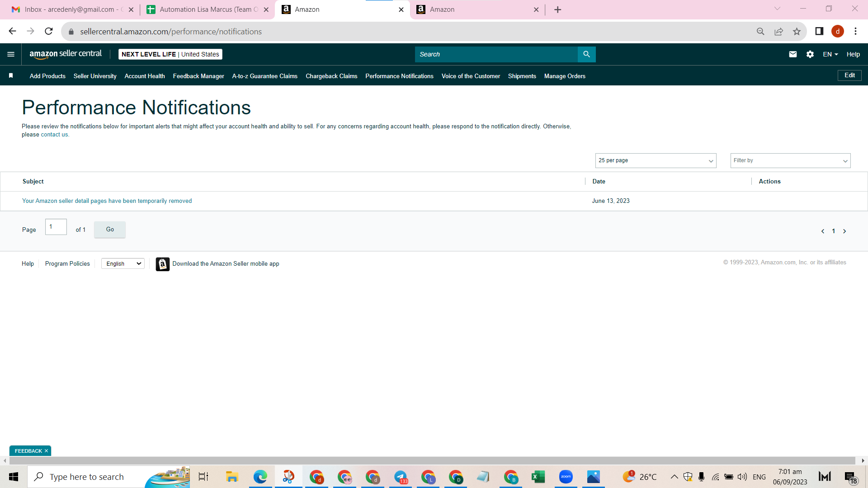Click the Amazon Seller mobile app icon

163,264
